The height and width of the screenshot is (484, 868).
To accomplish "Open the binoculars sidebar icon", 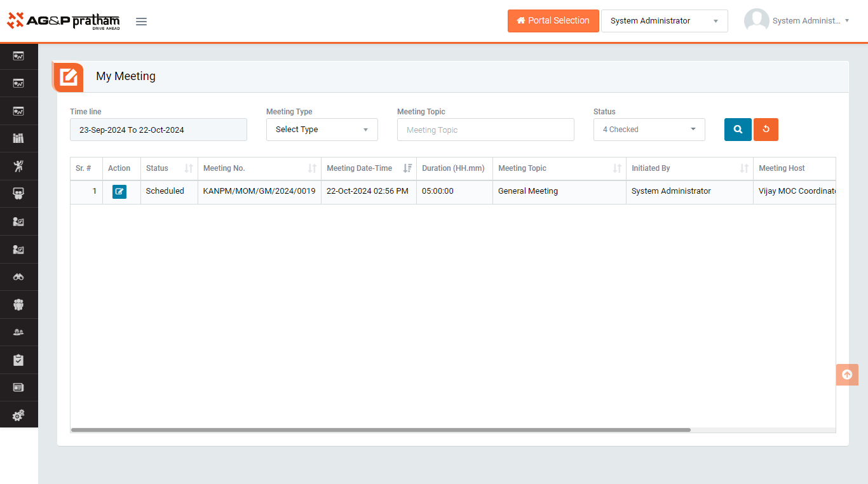I will point(18,277).
